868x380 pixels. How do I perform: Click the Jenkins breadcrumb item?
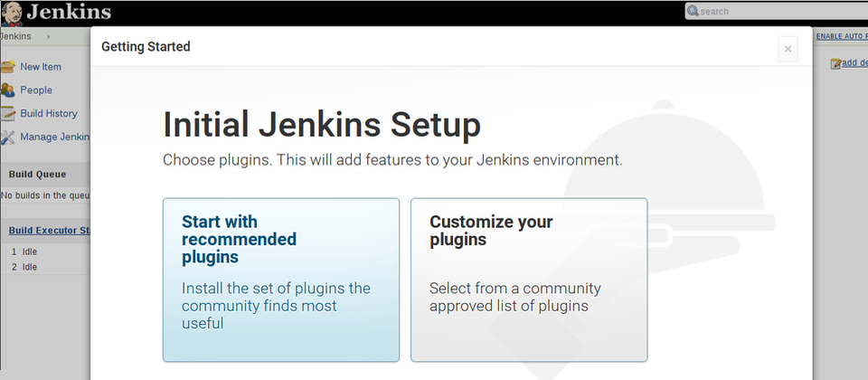pyautogui.click(x=15, y=36)
